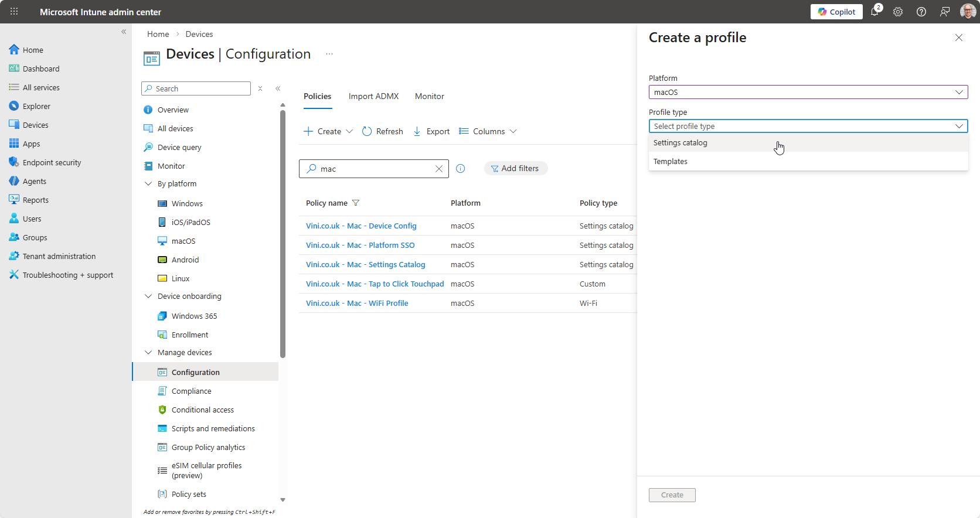980x518 pixels.
Task: Choose Settings catalog profile type
Action: coord(680,143)
